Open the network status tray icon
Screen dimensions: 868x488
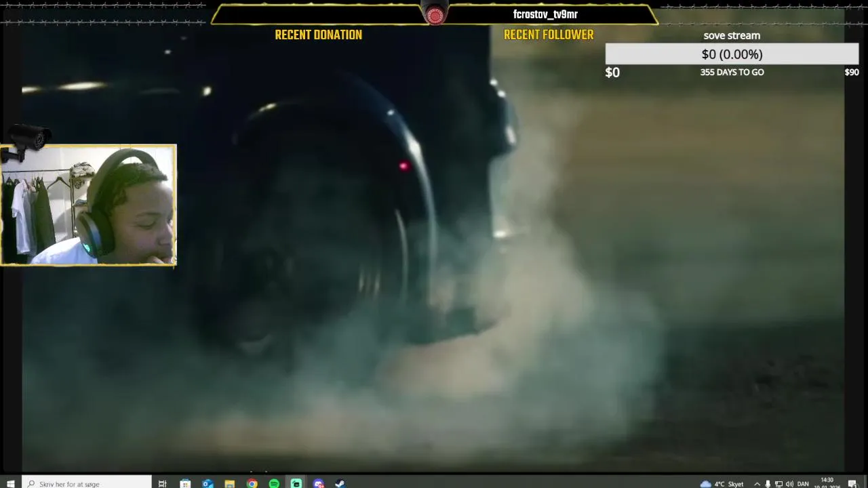(778, 484)
